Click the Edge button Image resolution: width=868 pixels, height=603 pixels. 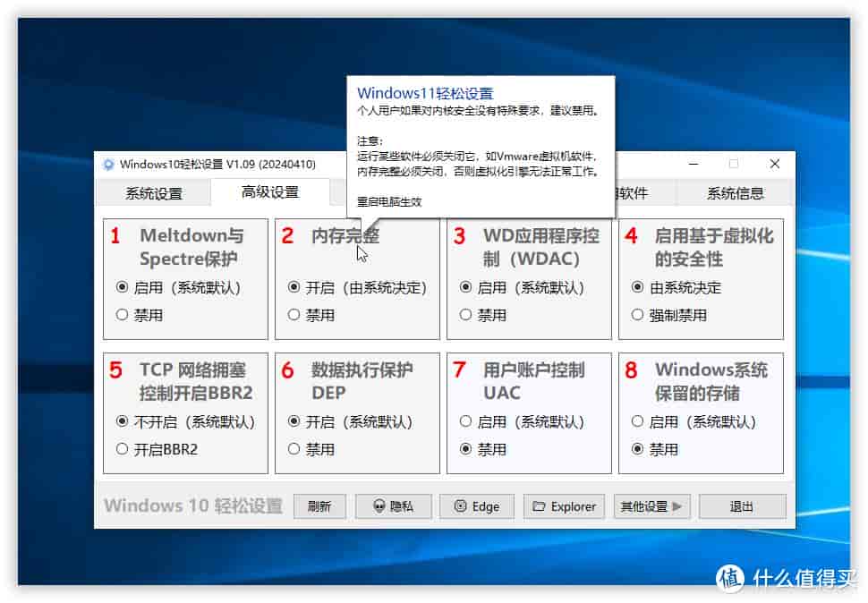(477, 506)
